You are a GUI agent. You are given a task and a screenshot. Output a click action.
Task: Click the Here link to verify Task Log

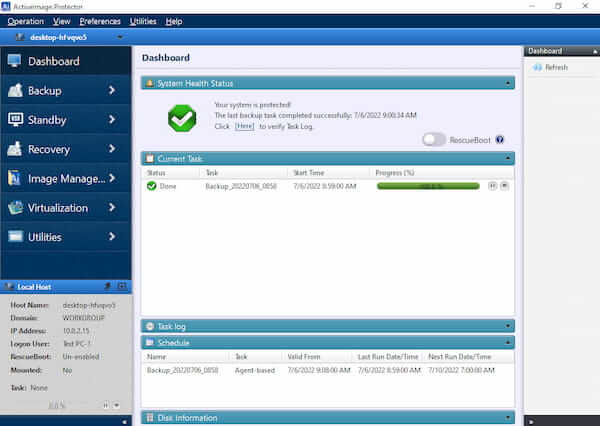click(x=244, y=126)
